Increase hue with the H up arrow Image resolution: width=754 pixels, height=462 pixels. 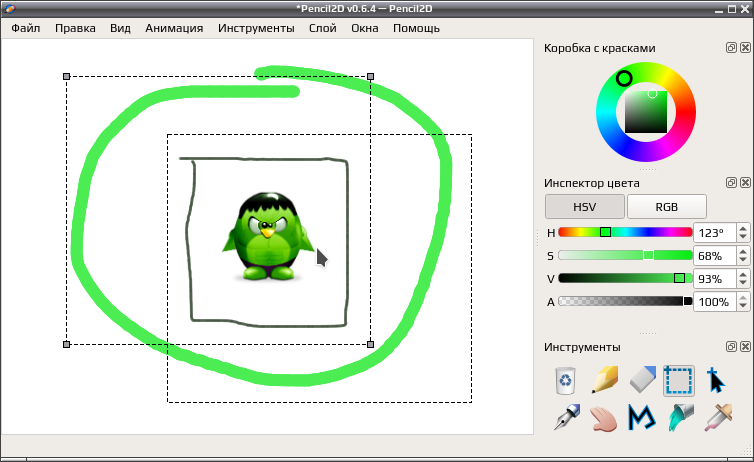pos(743,228)
